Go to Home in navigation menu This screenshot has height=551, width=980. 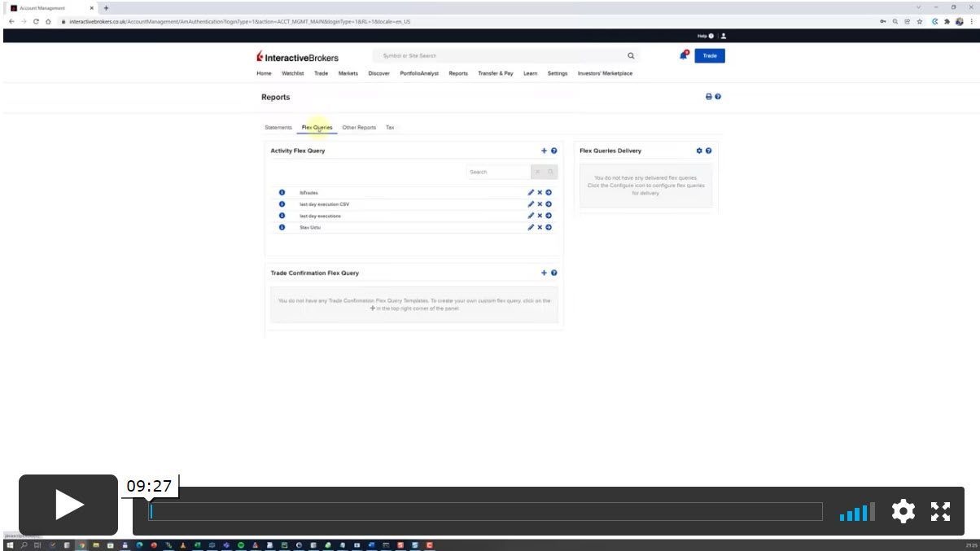coord(264,73)
